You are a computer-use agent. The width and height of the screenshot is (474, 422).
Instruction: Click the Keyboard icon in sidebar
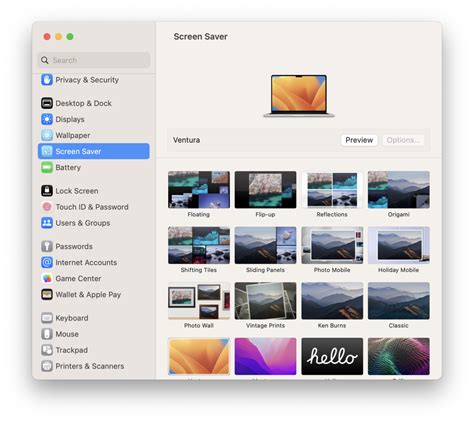tap(47, 318)
